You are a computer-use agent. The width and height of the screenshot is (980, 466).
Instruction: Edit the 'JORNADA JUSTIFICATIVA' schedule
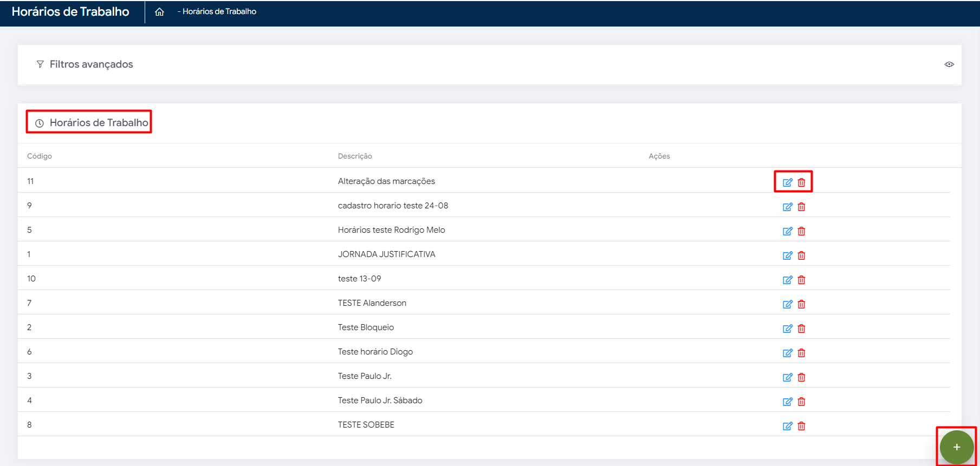(787, 255)
